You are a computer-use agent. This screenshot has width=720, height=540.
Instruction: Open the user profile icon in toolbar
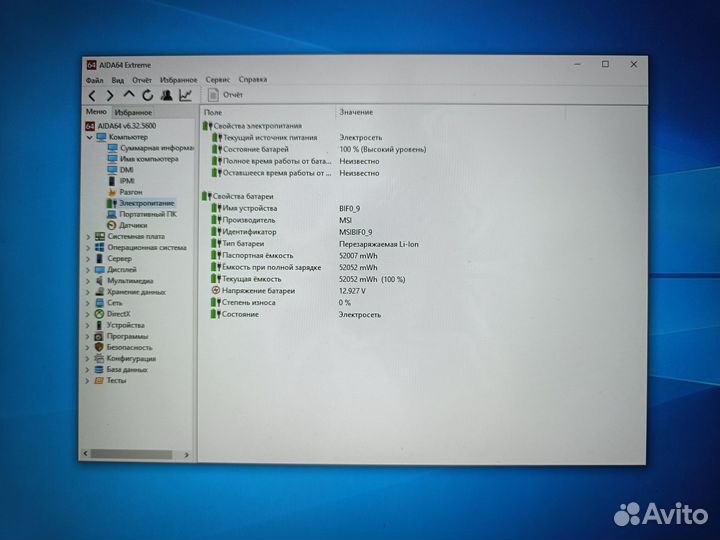[166, 95]
